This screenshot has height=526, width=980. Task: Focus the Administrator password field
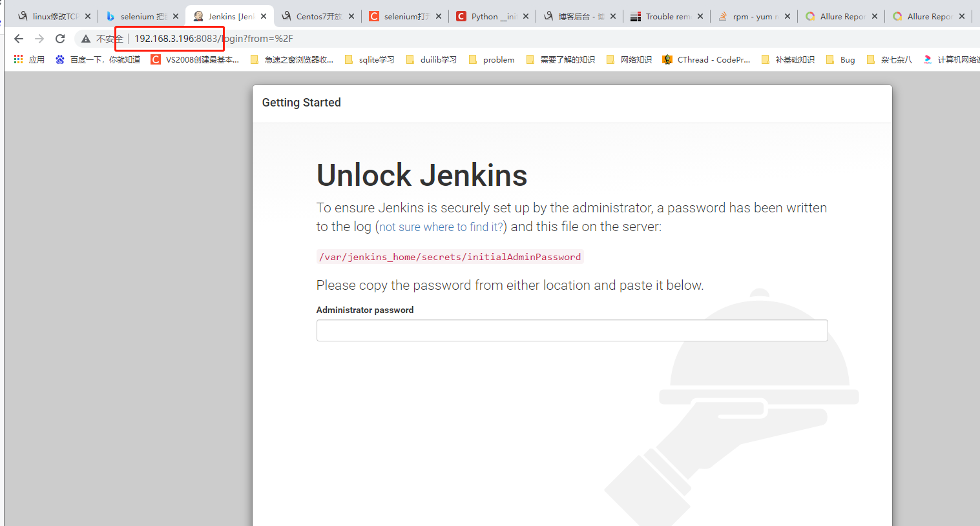click(x=572, y=330)
